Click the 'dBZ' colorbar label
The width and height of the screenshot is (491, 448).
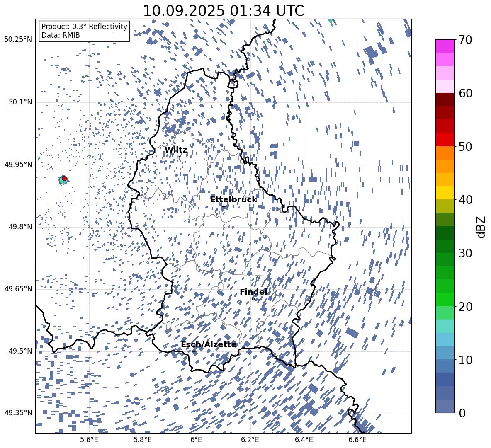click(481, 227)
